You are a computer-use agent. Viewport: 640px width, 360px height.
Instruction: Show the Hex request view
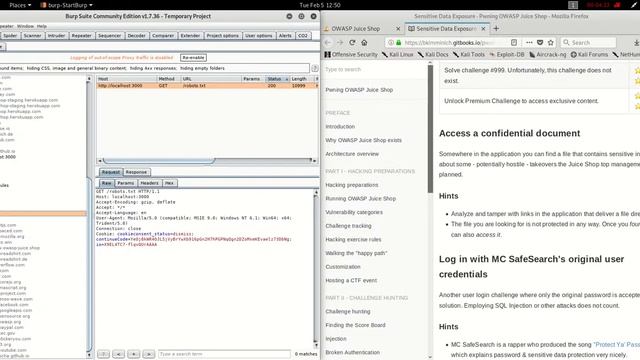pos(169,183)
